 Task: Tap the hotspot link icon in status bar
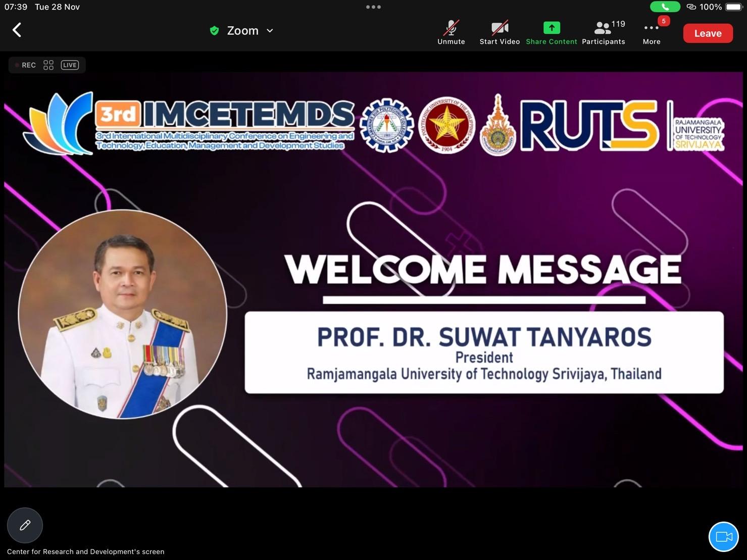coord(691,7)
